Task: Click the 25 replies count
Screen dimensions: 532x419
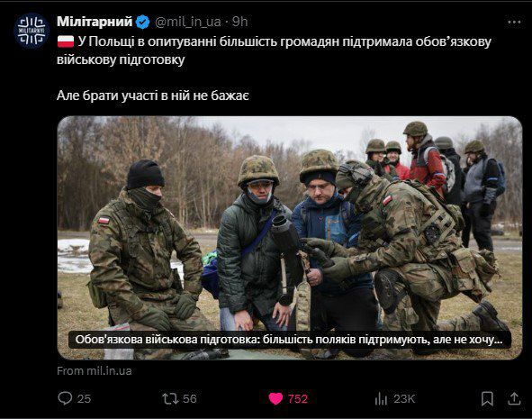Action: coord(84,398)
